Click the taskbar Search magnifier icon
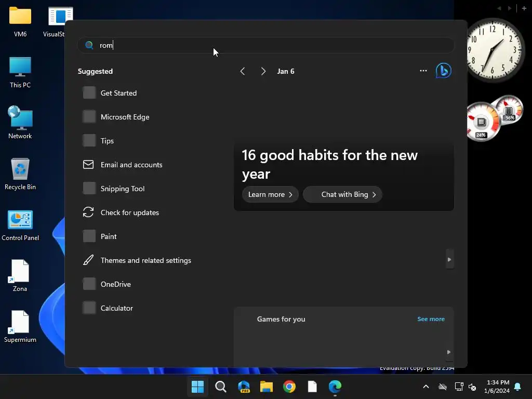This screenshot has width=532, height=399. click(x=220, y=387)
